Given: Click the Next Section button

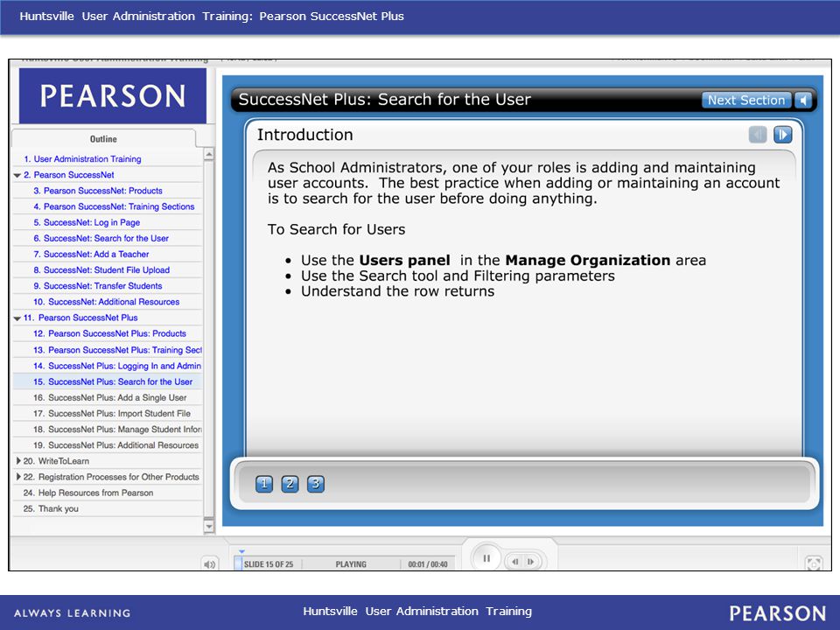Looking at the screenshot, I should pyautogui.click(x=745, y=100).
